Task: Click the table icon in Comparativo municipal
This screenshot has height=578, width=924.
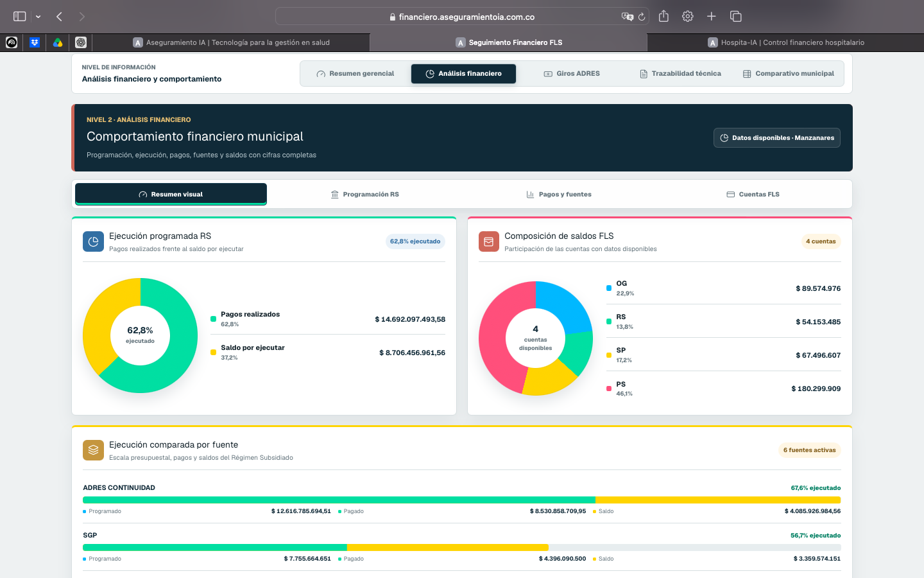Action: click(x=747, y=74)
